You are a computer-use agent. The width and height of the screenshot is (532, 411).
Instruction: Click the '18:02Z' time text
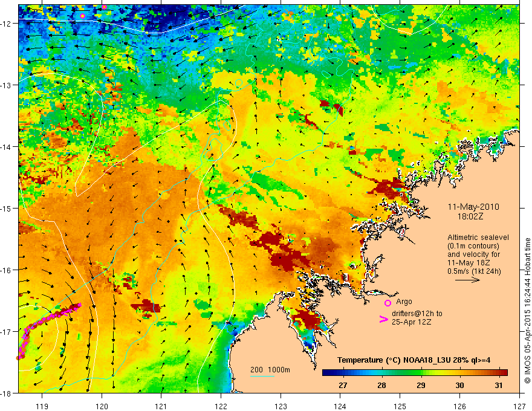coord(470,216)
